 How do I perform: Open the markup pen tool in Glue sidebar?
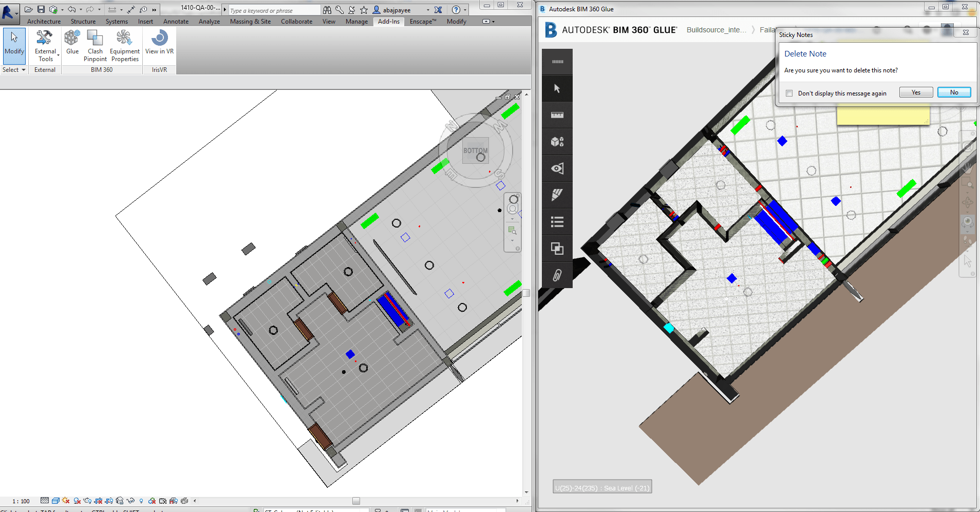point(557,195)
